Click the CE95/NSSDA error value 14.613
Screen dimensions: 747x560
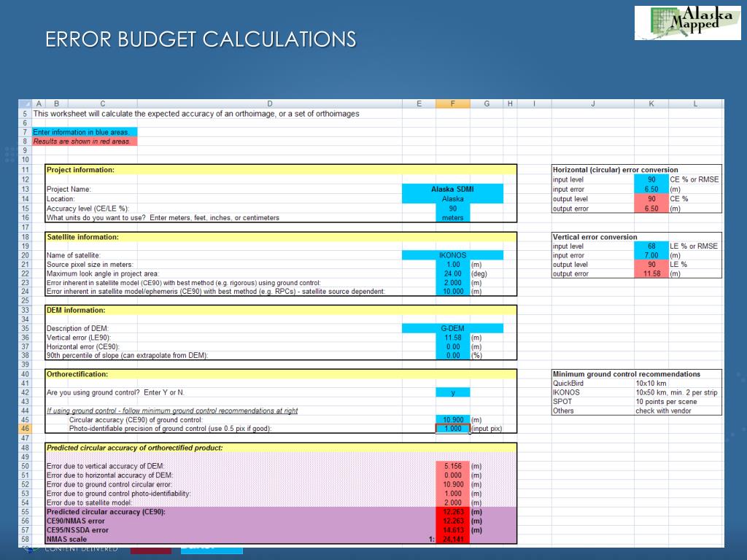[452, 530]
